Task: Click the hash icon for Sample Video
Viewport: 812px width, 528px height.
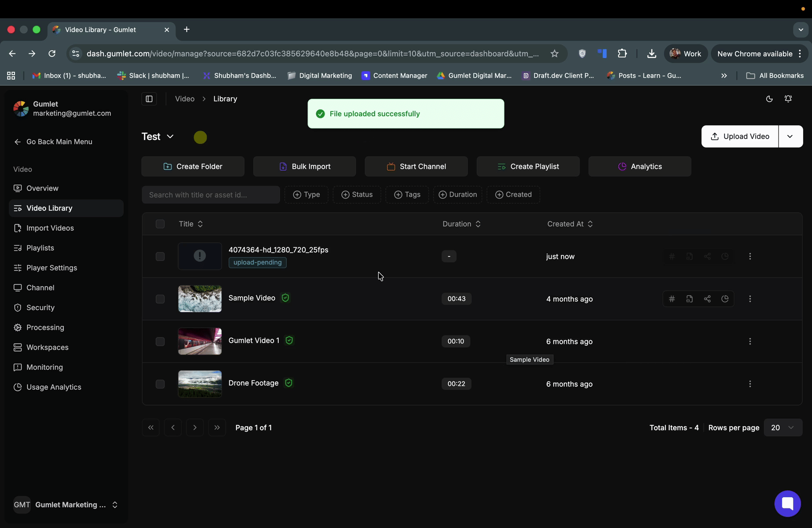Action: 672,299
